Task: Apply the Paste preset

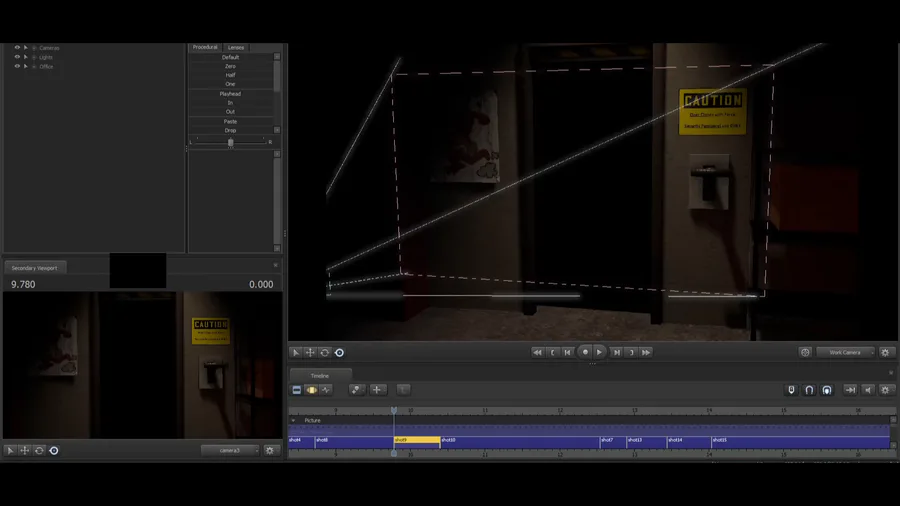Action: point(230,122)
